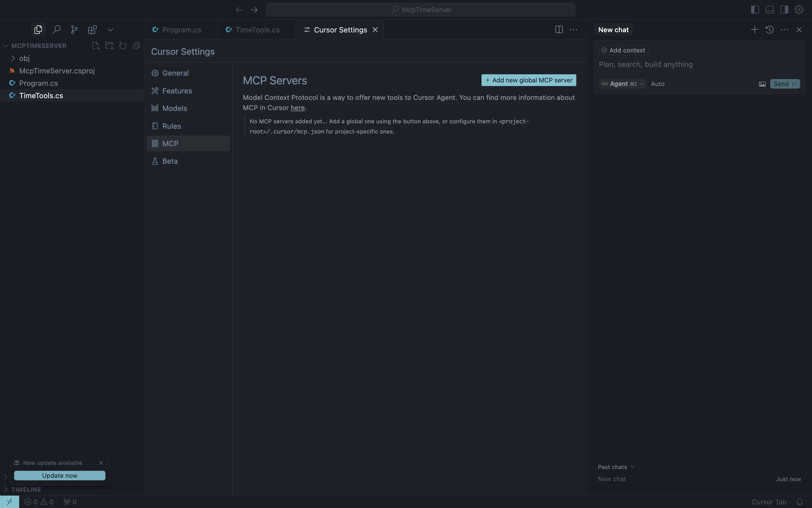Open the Search view icon
Viewport: 812px width, 508px height.
tap(56, 30)
